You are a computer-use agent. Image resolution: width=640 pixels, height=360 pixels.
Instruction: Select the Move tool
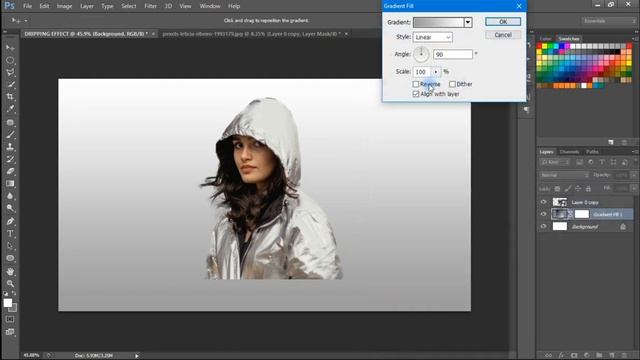click(10, 48)
